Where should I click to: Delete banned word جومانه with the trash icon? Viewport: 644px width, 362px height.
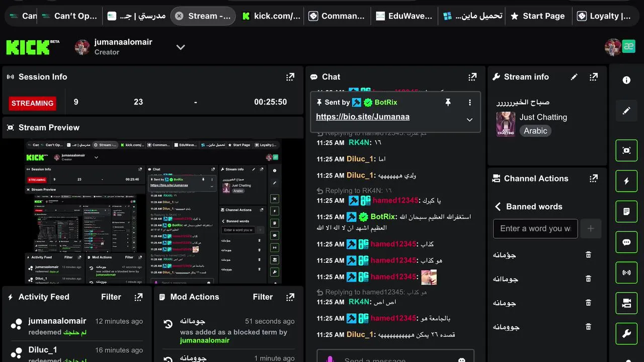(x=588, y=303)
